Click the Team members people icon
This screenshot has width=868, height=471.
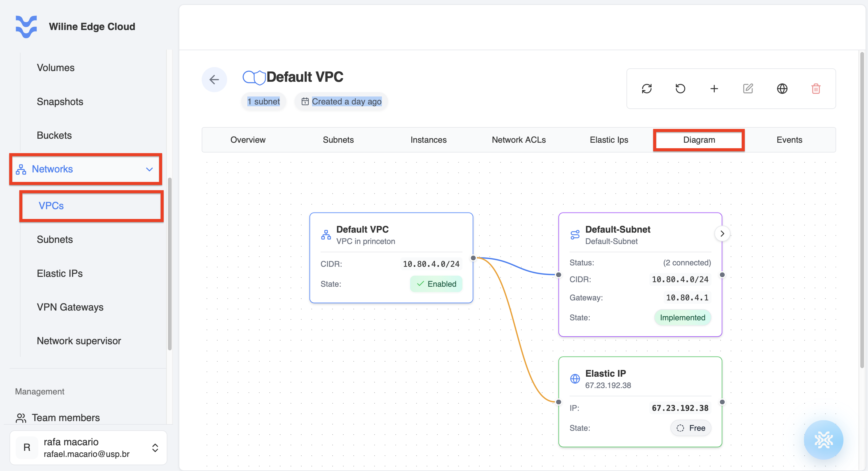[21, 418]
